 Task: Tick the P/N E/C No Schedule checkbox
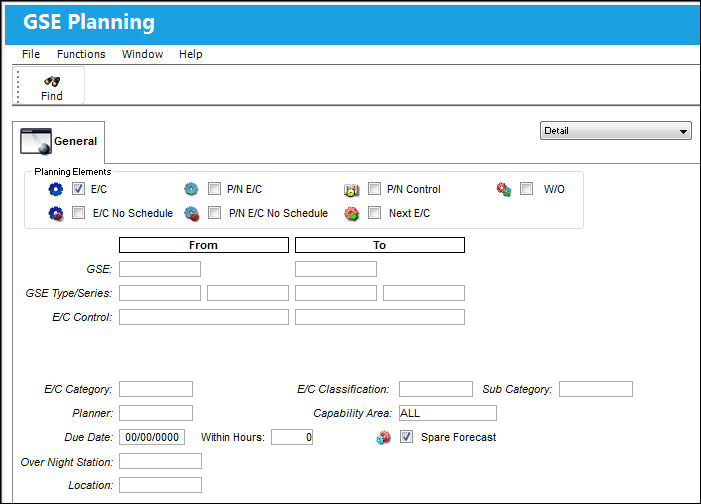point(214,212)
